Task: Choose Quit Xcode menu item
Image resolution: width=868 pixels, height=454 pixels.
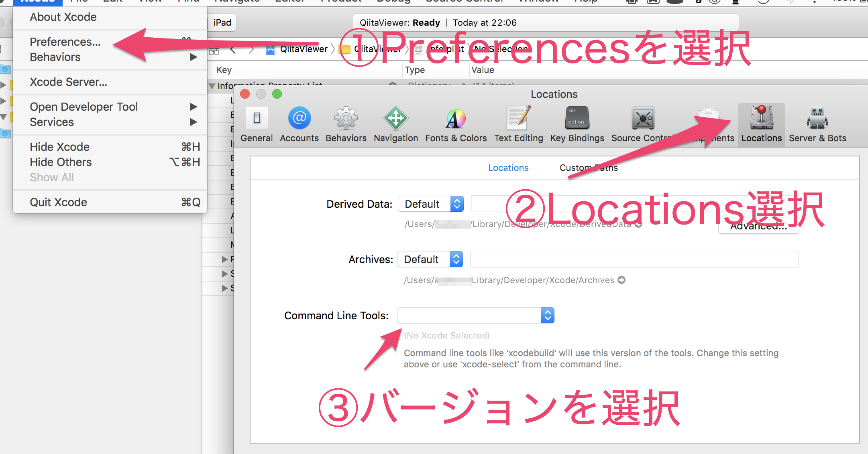Action: tap(110, 202)
